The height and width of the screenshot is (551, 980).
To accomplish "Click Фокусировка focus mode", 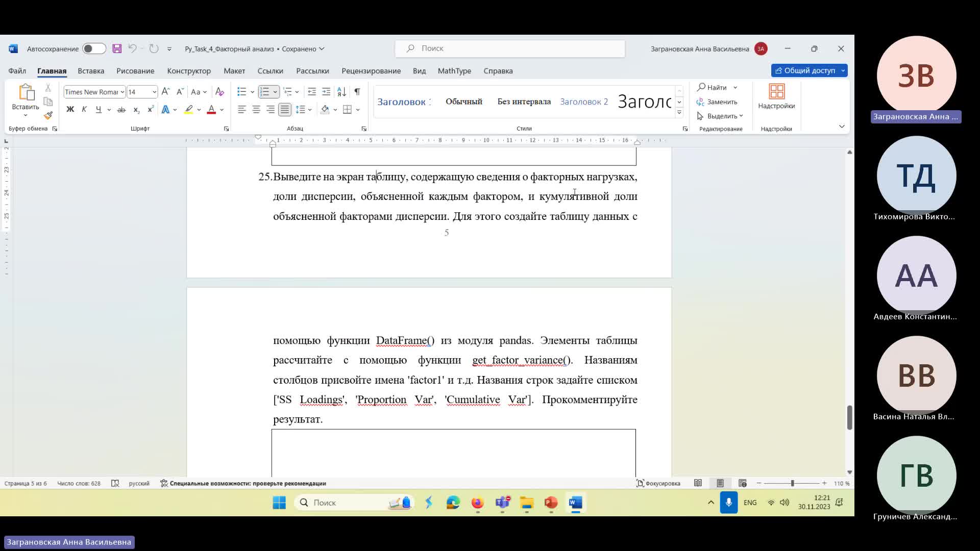I will tap(658, 483).
